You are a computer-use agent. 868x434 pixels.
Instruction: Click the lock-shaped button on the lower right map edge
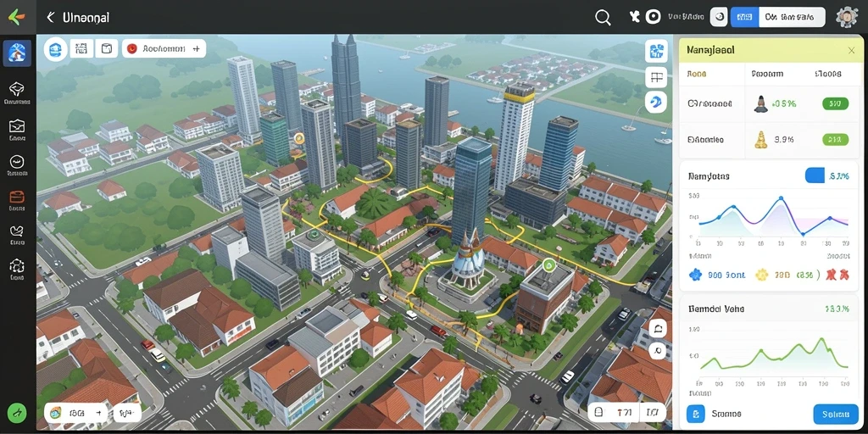pyautogui.click(x=658, y=330)
